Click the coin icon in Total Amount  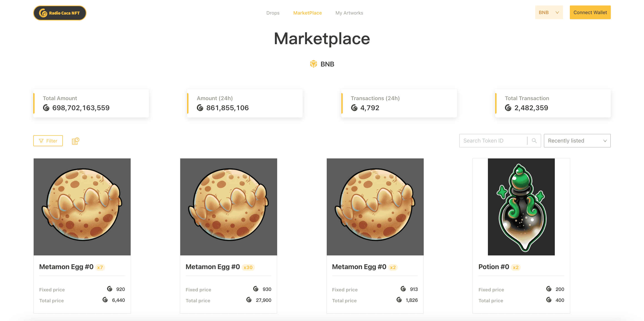pyautogui.click(x=46, y=108)
